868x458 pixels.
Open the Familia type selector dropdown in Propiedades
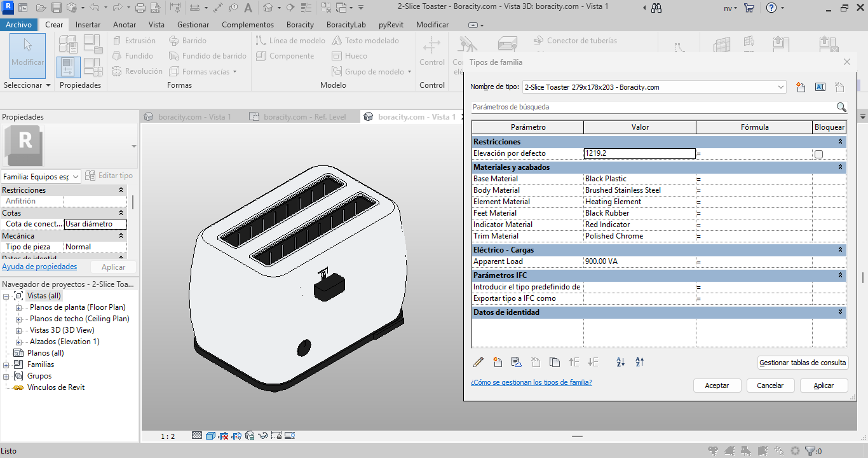[x=76, y=176]
